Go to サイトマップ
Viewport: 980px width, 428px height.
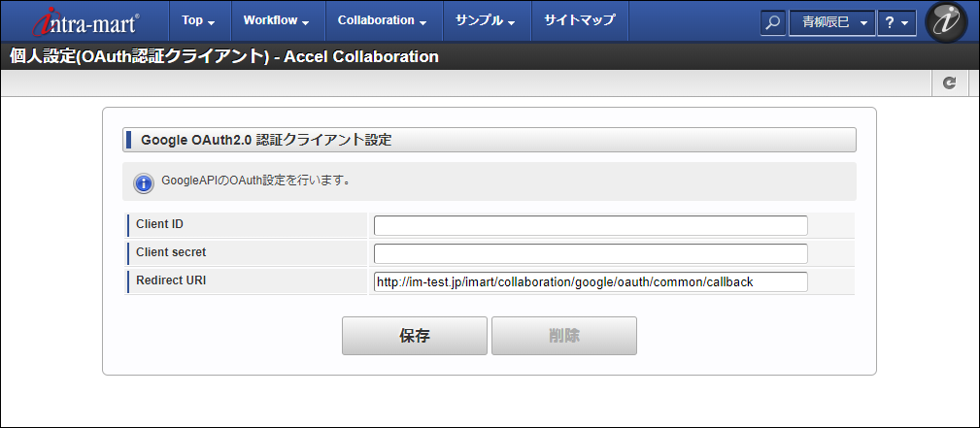580,20
